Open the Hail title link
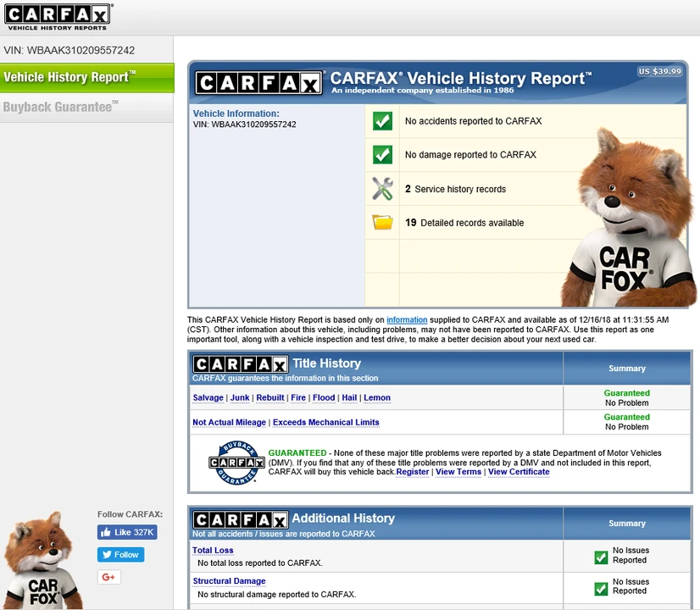Image resolution: width=700 pixels, height=610 pixels. pos(349,397)
